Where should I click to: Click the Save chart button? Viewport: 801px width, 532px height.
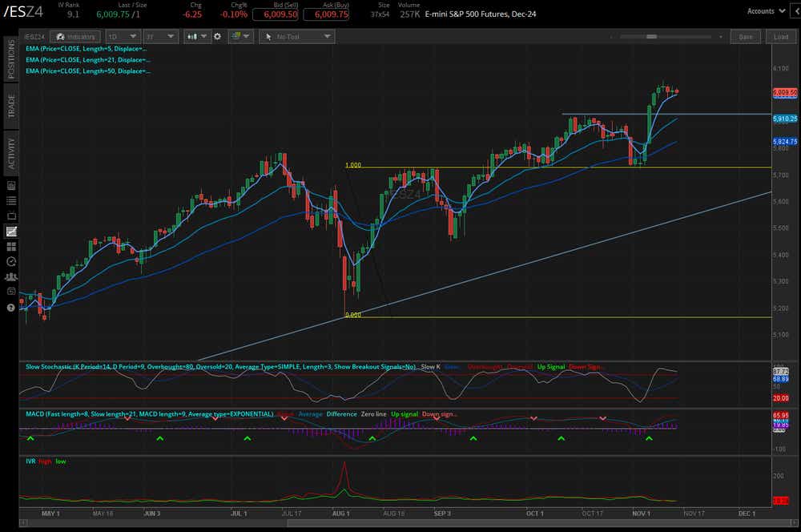click(745, 36)
